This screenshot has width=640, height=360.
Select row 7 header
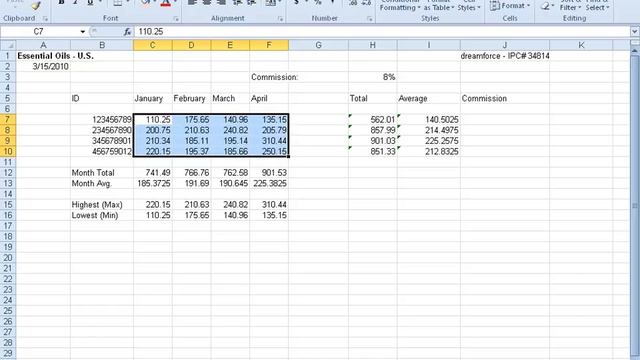(x=8, y=120)
